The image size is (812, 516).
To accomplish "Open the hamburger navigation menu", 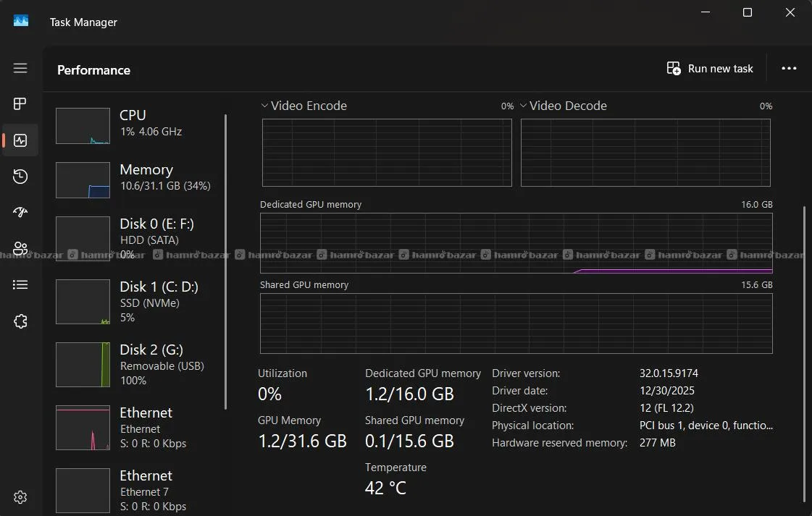I will [20, 68].
